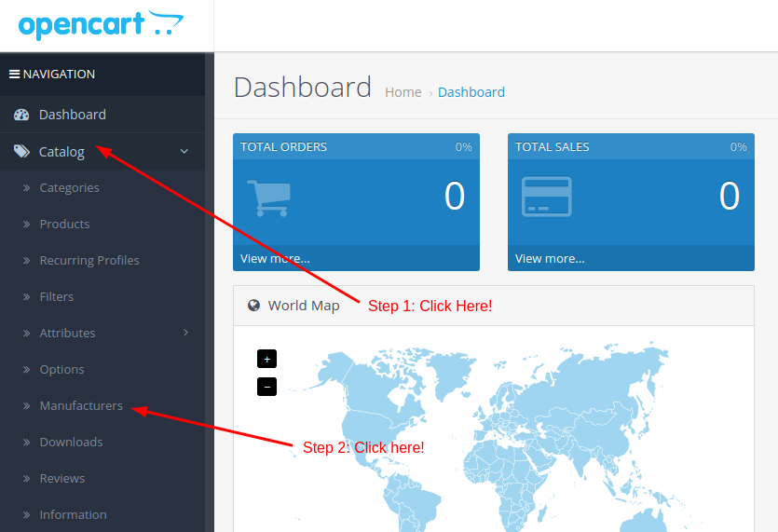Click the double-arrow icon beside Attributes

coord(26,333)
